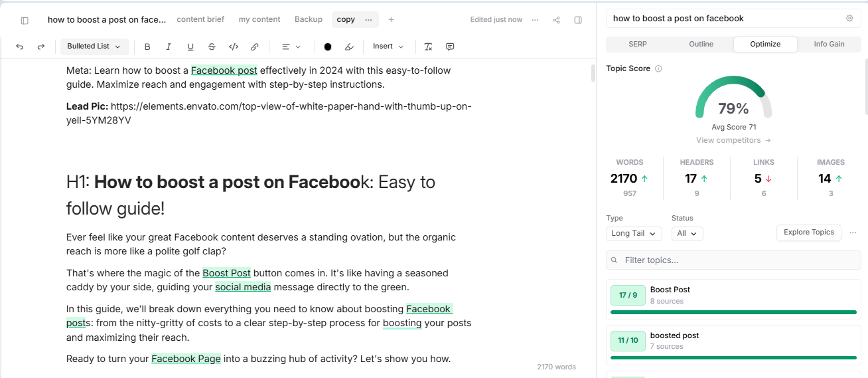Viewport: 868px width, 378px height.
Task: Open the text alignment dropdown
Action: click(x=291, y=47)
